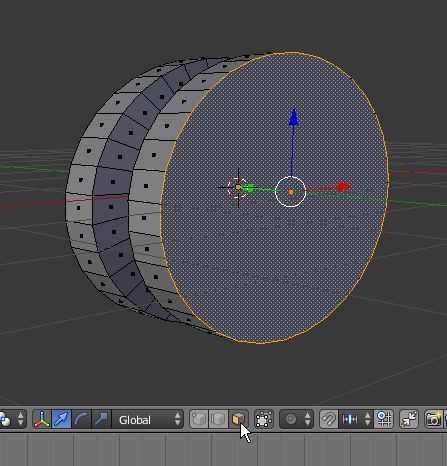Click the automerge editing arrows icon

(409, 419)
